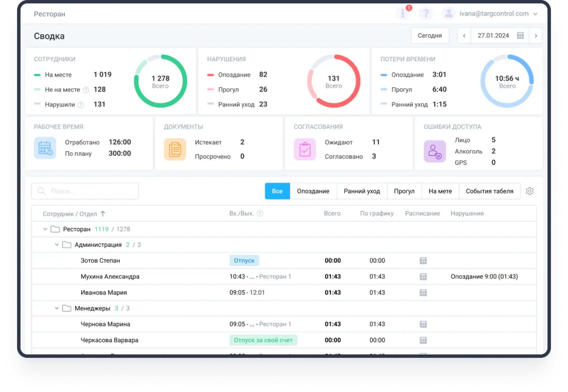
Task: Open table settings gear icon
Action: click(530, 191)
